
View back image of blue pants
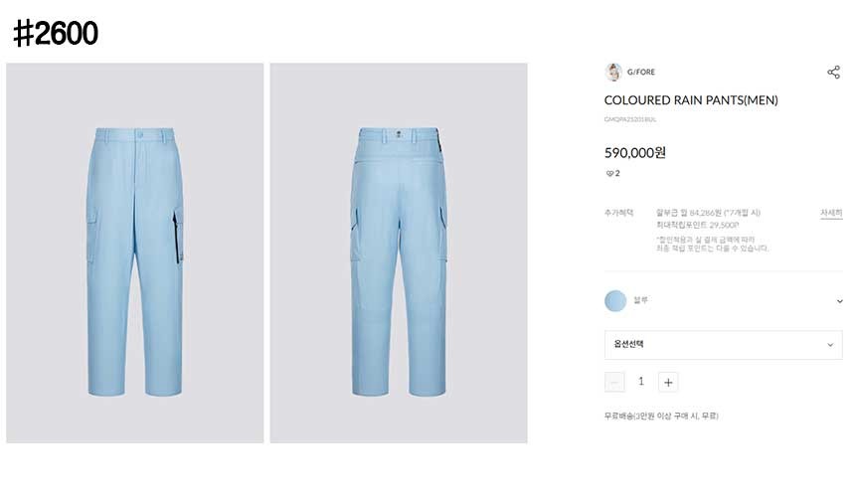click(399, 253)
